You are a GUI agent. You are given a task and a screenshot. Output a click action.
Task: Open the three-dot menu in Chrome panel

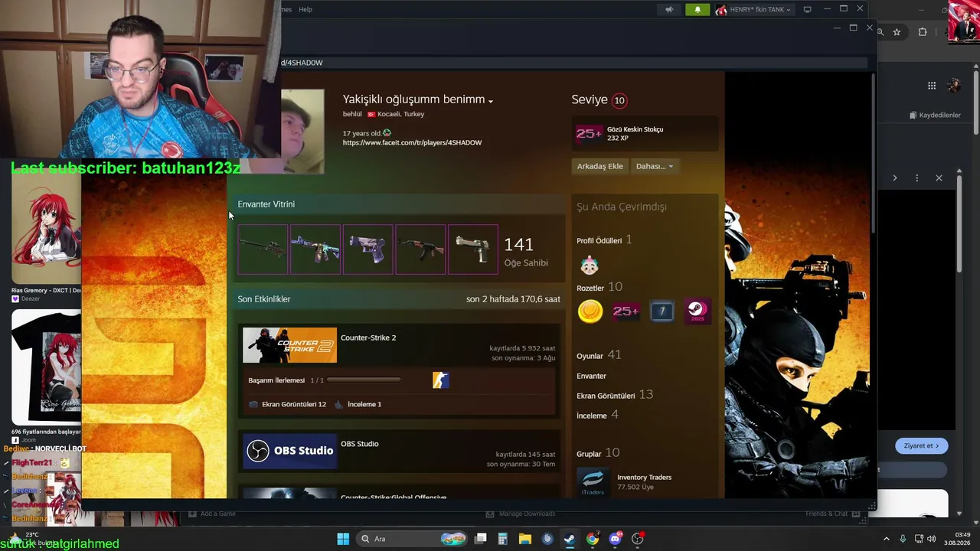click(x=916, y=178)
